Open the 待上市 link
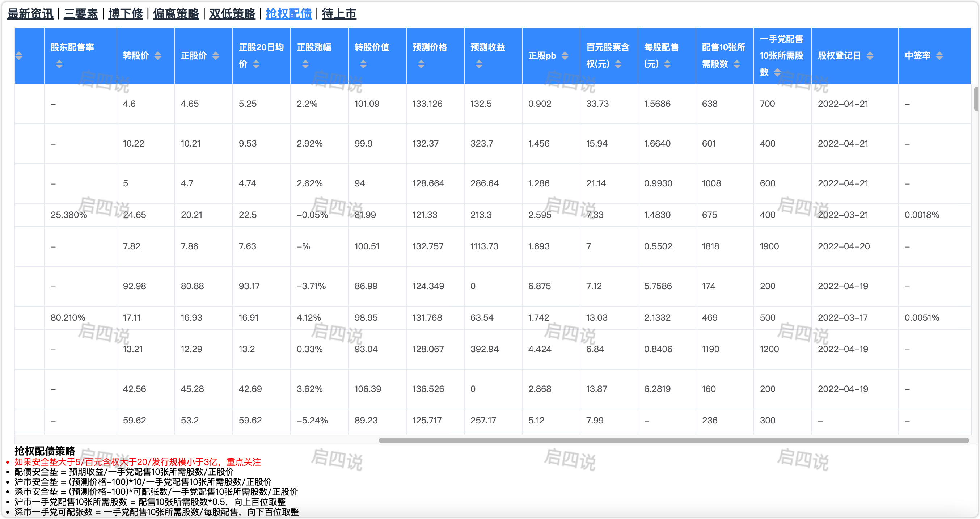Image resolution: width=980 pixels, height=519 pixels. pyautogui.click(x=339, y=14)
